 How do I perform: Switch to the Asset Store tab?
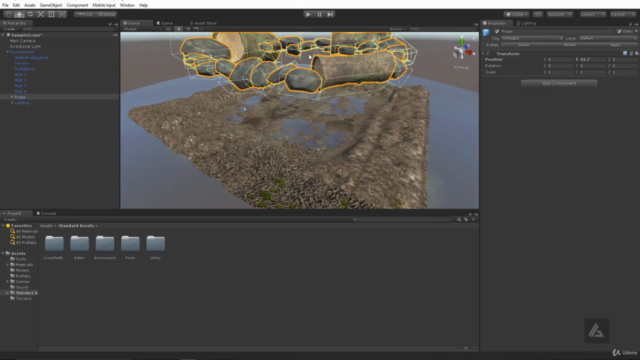pyautogui.click(x=203, y=23)
